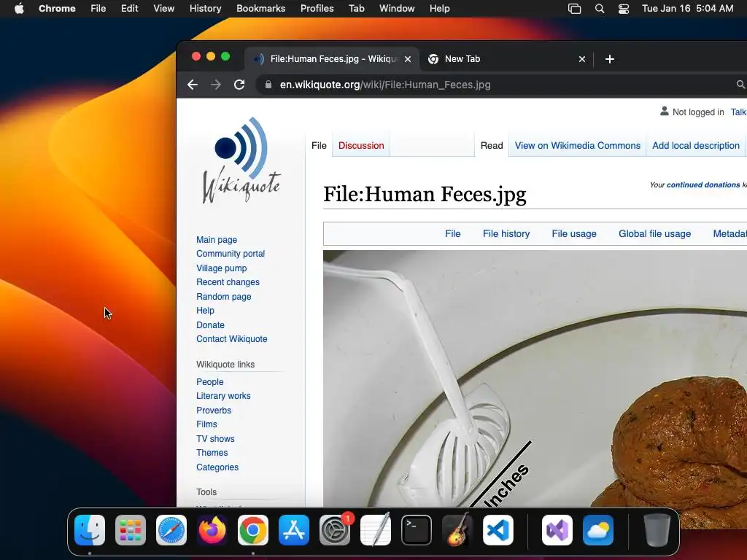Image resolution: width=747 pixels, height=560 pixels.
Task: Close the File:Human Feces.jpg tab
Action: [x=408, y=59]
